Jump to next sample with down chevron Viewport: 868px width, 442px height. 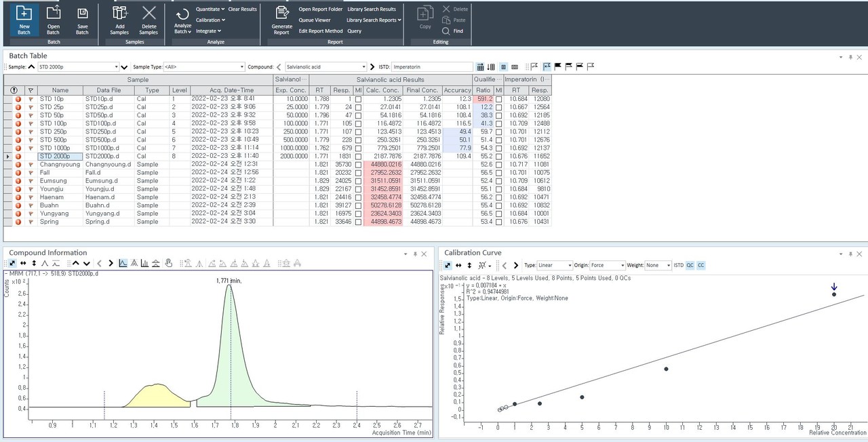pyautogui.click(x=125, y=67)
